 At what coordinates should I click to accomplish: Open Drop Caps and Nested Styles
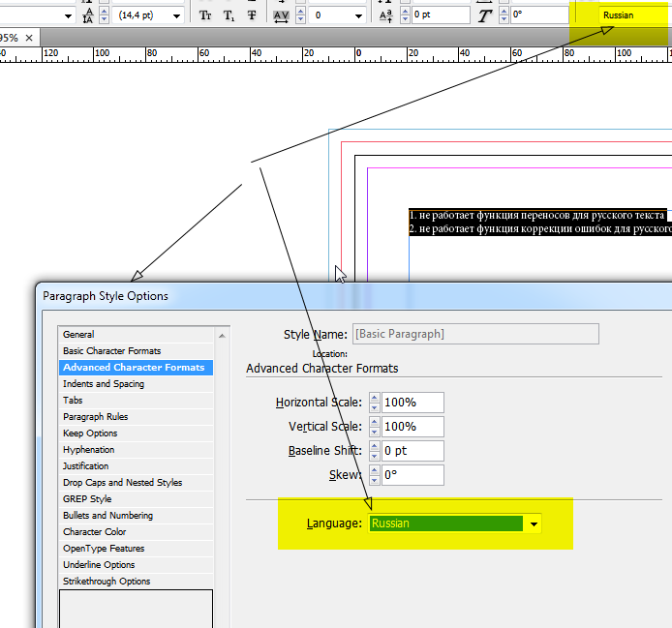[x=136, y=483]
